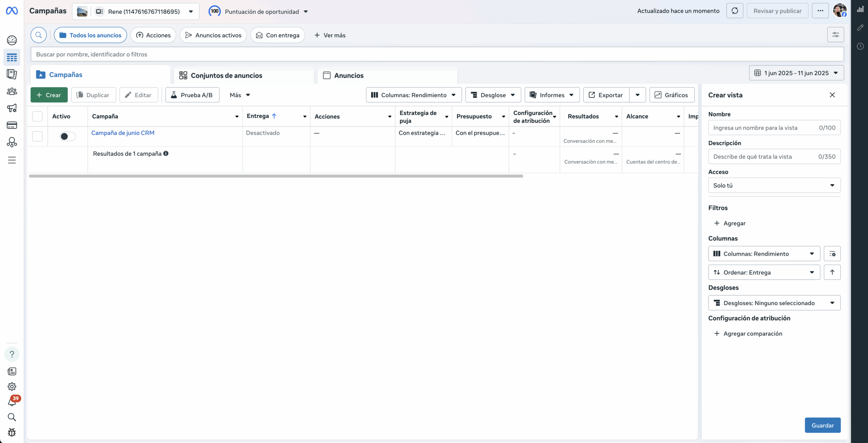
Task: Click the refresh data icon
Action: pos(734,11)
